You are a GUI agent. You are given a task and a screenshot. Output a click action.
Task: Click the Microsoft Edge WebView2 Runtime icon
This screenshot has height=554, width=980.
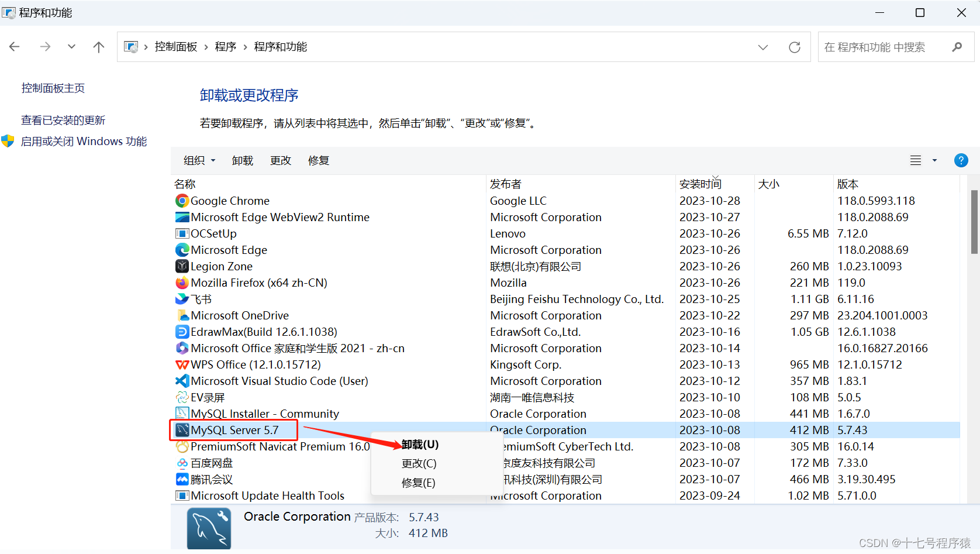[x=182, y=217]
